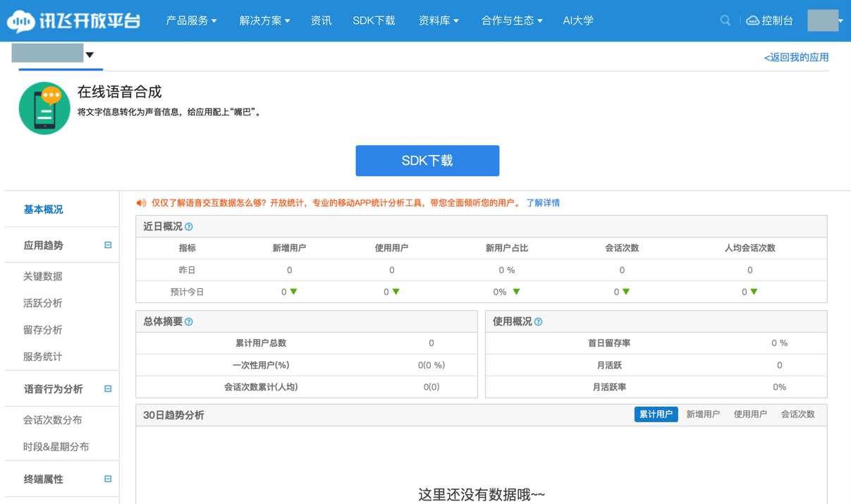Image resolution: width=851 pixels, height=504 pixels.
Task: Open the 资料库 dropdown menu
Action: [439, 20]
